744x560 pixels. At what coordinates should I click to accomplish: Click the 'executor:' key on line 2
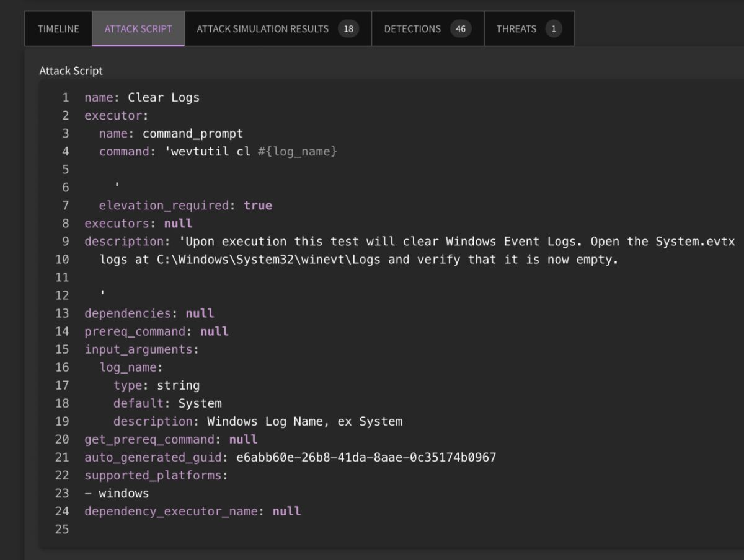tap(117, 116)
